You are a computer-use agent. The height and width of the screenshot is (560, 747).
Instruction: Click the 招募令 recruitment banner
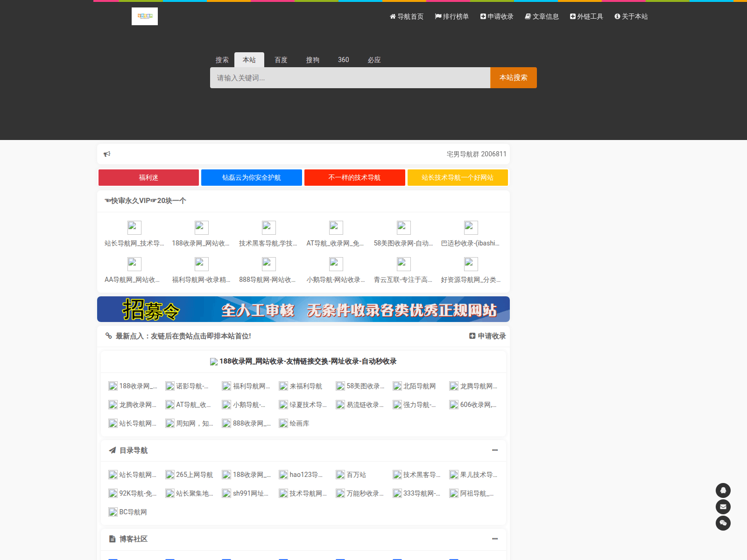pyautogui.click(x=303, y=309)
